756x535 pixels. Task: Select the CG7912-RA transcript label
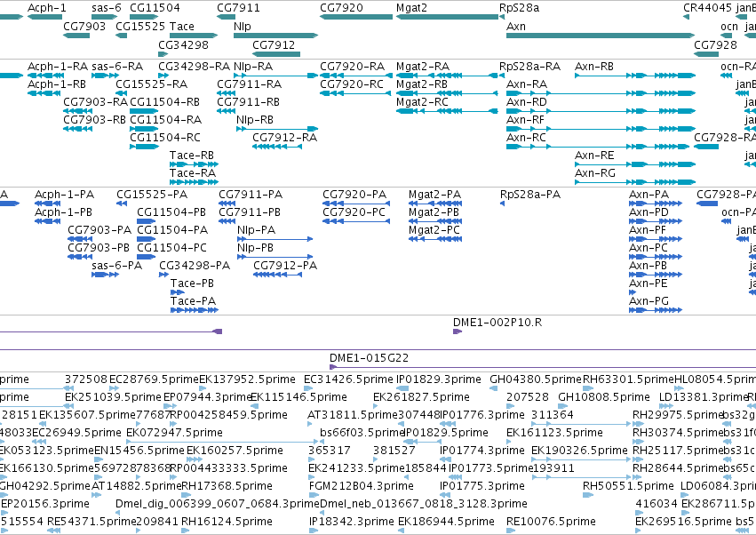click(285, 138)
